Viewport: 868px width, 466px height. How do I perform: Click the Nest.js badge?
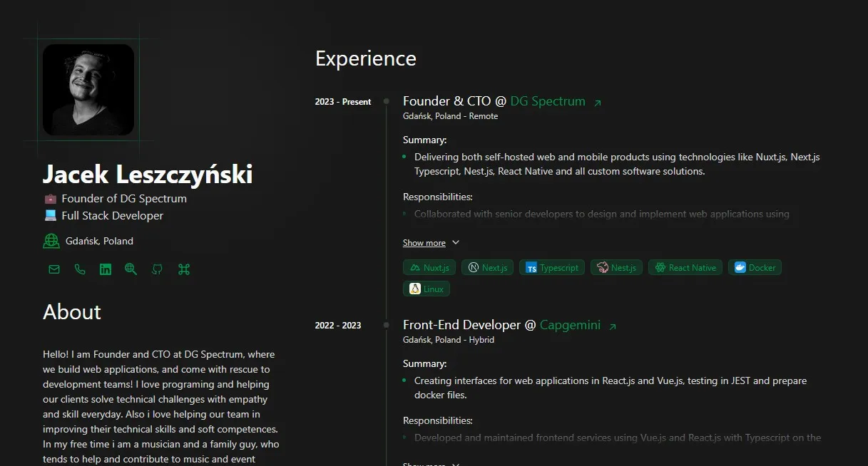point(616,267)
